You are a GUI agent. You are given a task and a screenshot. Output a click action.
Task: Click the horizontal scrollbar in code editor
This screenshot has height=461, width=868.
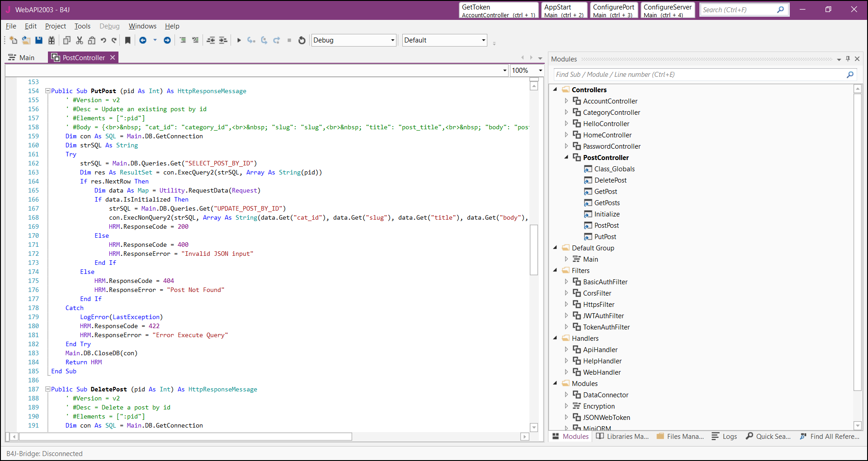(x=185, y=437)
